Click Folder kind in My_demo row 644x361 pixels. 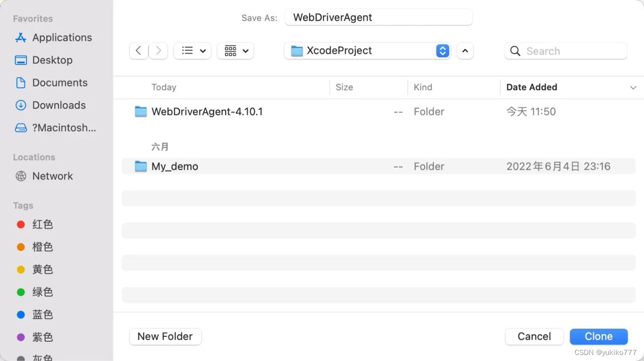(x=429, y=167)
